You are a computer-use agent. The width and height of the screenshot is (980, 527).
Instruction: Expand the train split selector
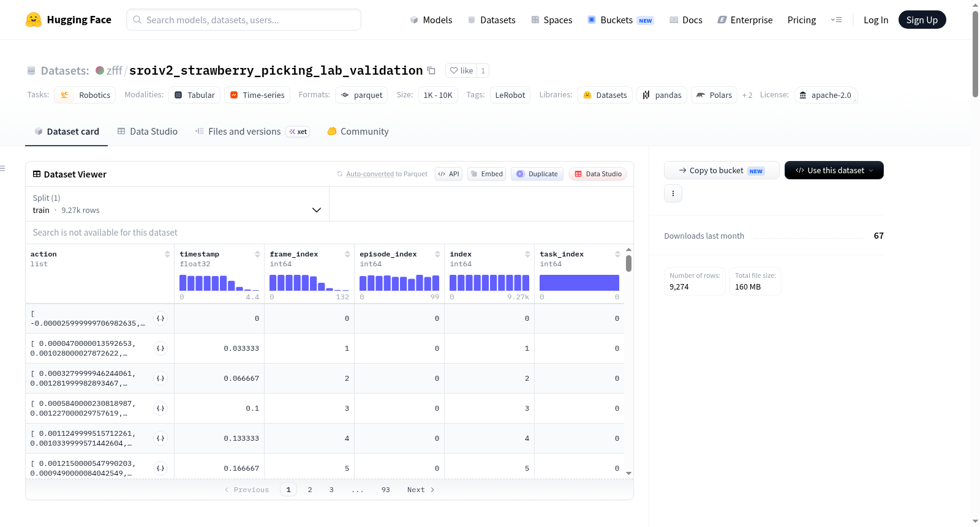(x=177, y=204)
